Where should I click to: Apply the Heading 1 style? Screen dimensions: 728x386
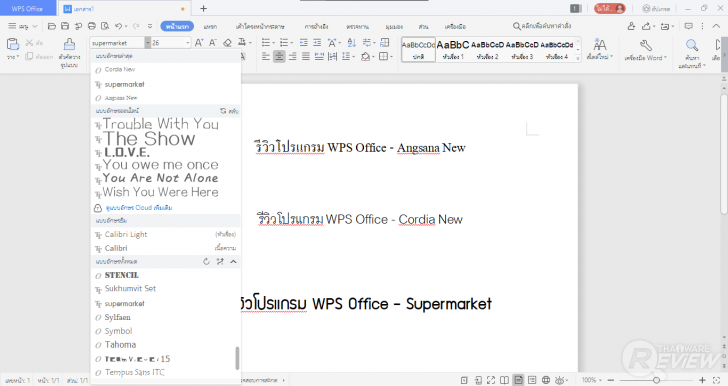click(453, 49)
